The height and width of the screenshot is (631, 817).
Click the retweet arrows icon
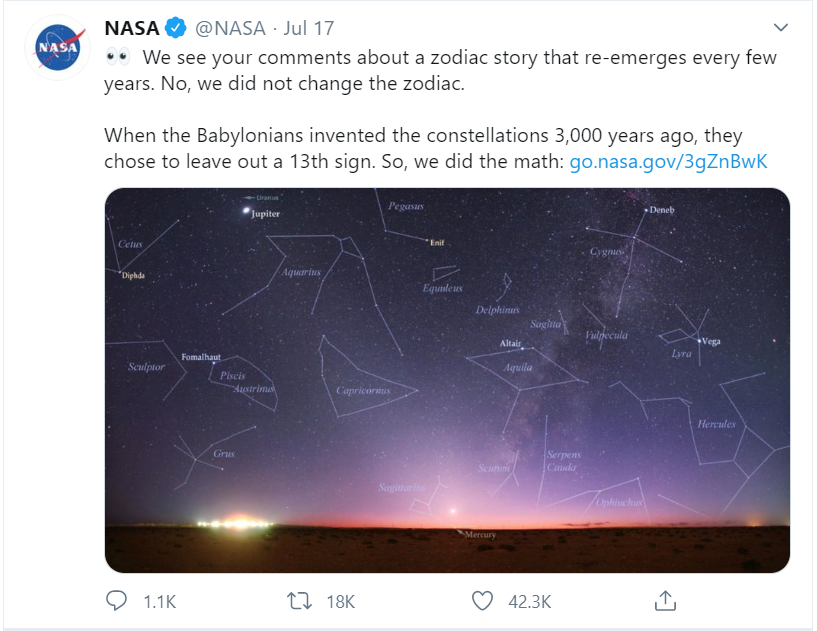300,601
